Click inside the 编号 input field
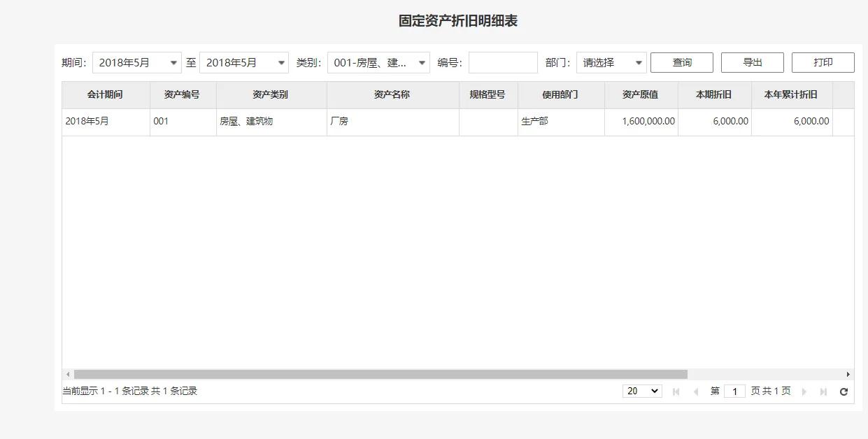 click(502, 62)
